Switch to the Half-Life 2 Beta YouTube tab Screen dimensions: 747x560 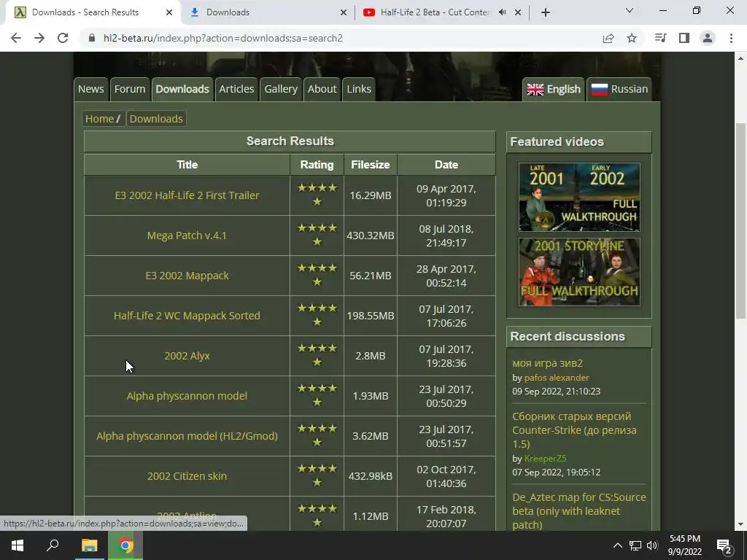pos(441,12)
